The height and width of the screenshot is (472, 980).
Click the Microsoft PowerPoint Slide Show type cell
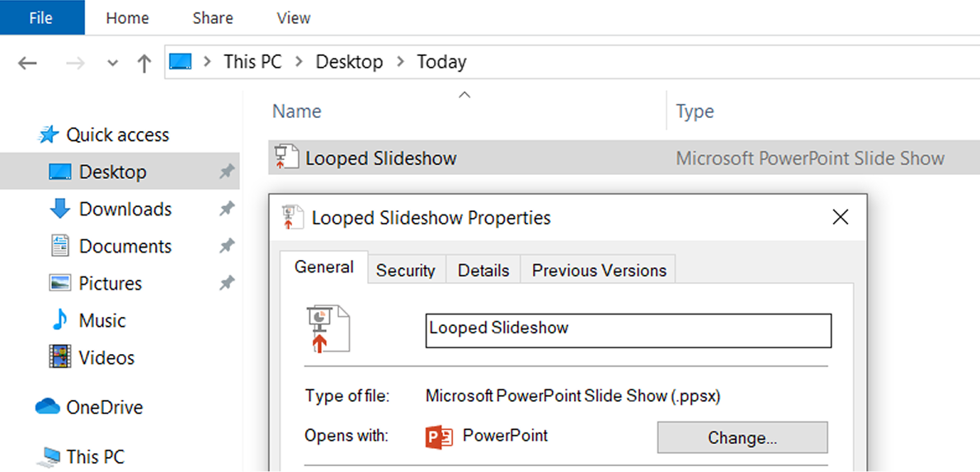810,158
